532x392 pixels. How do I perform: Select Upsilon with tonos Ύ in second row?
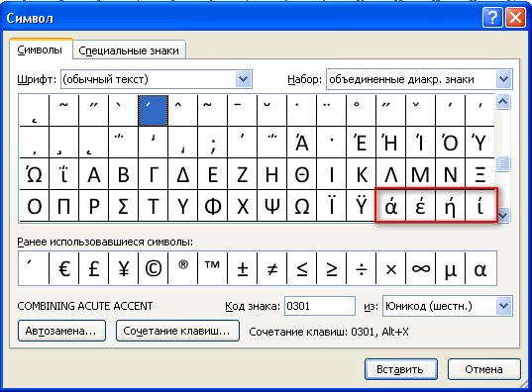click(479, 143)
